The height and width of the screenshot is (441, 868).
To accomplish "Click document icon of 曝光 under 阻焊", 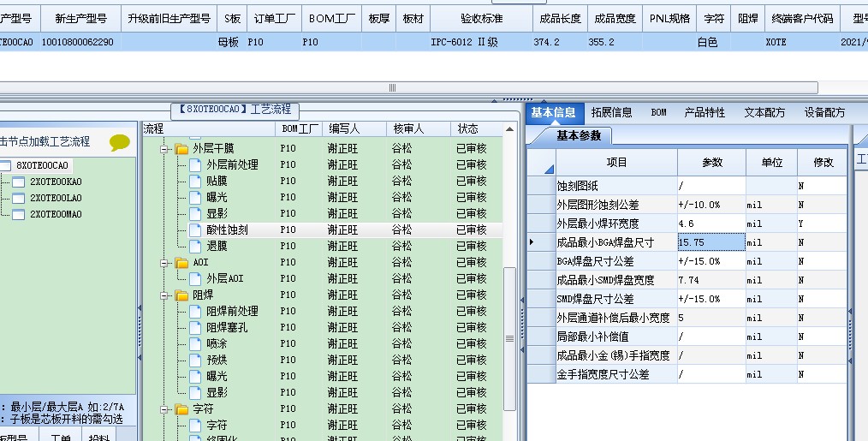I will click(195, 376).
